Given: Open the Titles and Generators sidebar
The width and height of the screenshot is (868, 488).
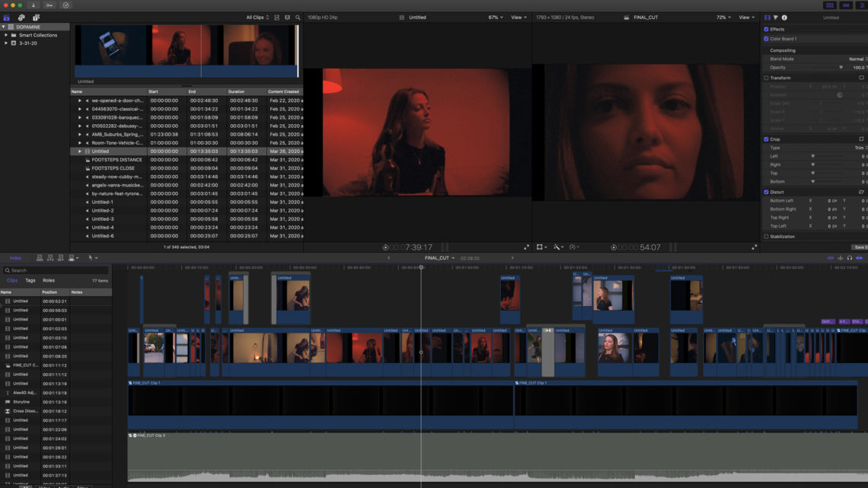Looking at the screenshot, I should (36, 18).
